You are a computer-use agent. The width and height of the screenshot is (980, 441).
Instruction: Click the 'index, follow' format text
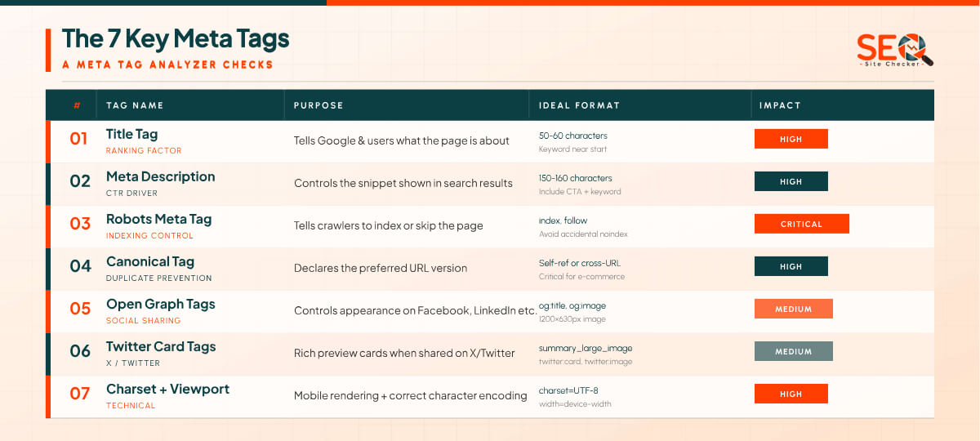[563, 220]
